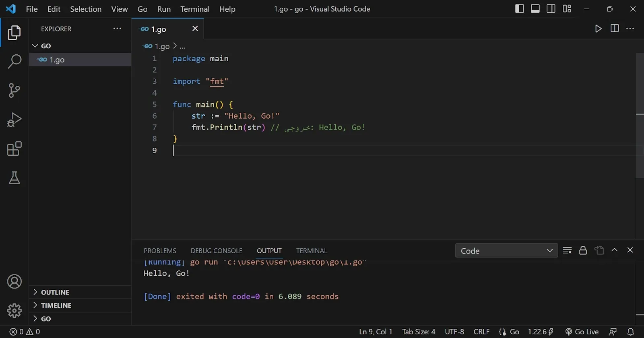Open Explorer Views and More Actions ellipsis

[117, 28]
